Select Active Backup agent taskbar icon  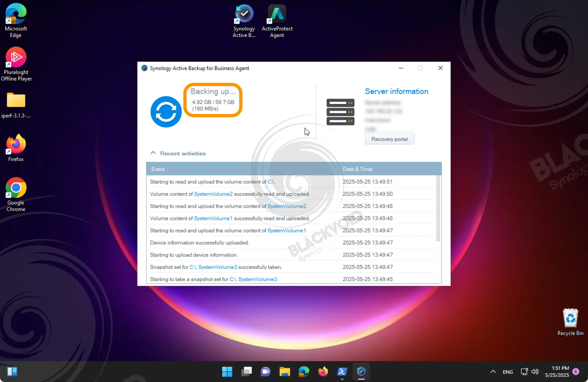tap(361, 371)
